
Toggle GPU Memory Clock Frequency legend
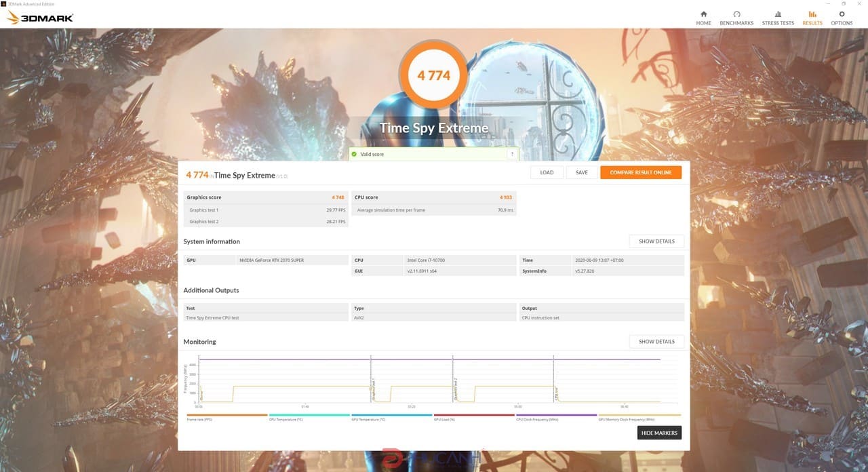[639, 417]
